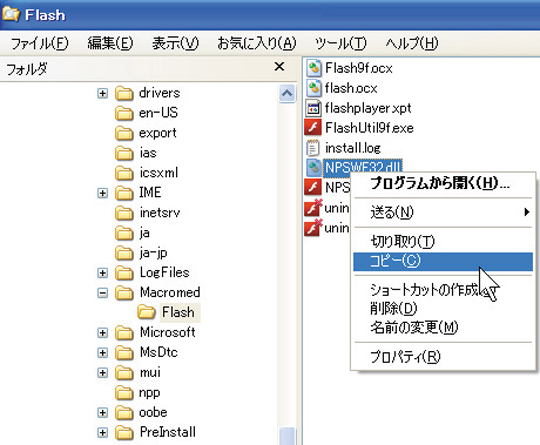Open the ツール(T) menu
Image resolution: width=540 pixels, height=445 pixels.
pyautogui.click(x=341, y=44)
